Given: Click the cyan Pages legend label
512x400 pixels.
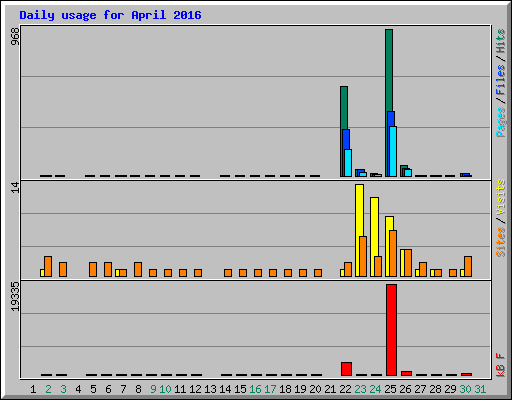Looking at the screenshot, I should click(501, 122).
